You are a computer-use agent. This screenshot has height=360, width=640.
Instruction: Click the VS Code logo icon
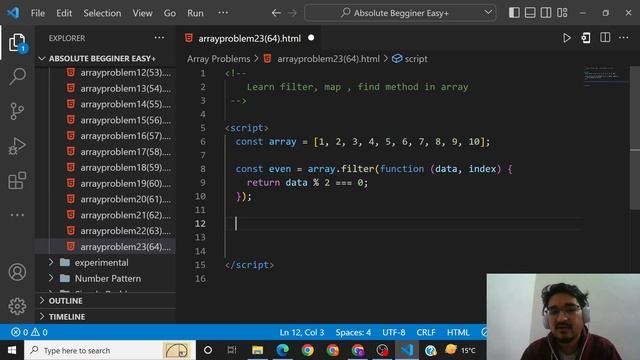(13, 13)
